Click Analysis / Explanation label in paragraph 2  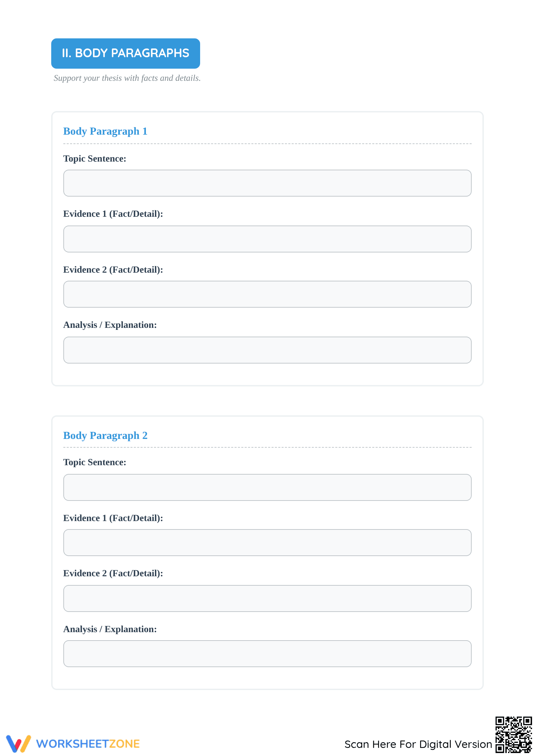(110, 629)
